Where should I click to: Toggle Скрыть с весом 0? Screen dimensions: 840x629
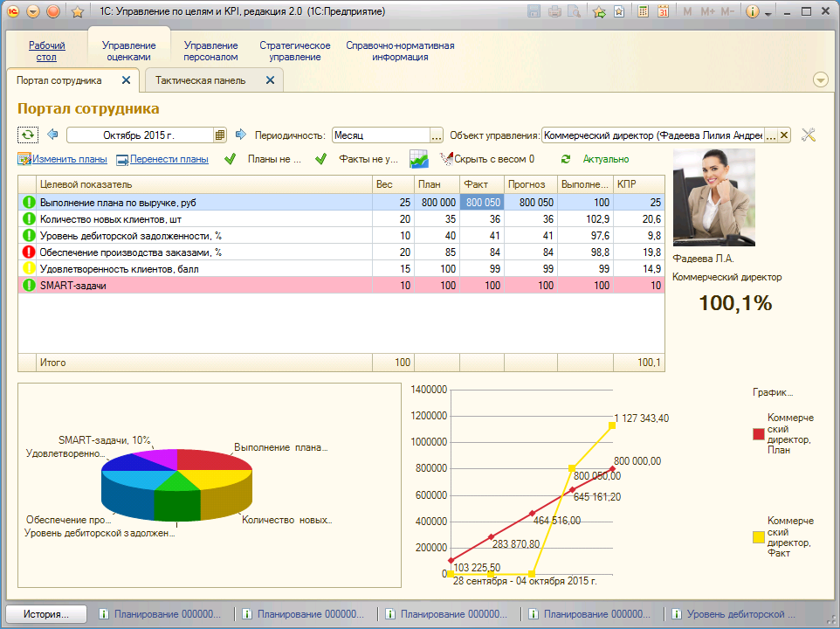[487, 159]
